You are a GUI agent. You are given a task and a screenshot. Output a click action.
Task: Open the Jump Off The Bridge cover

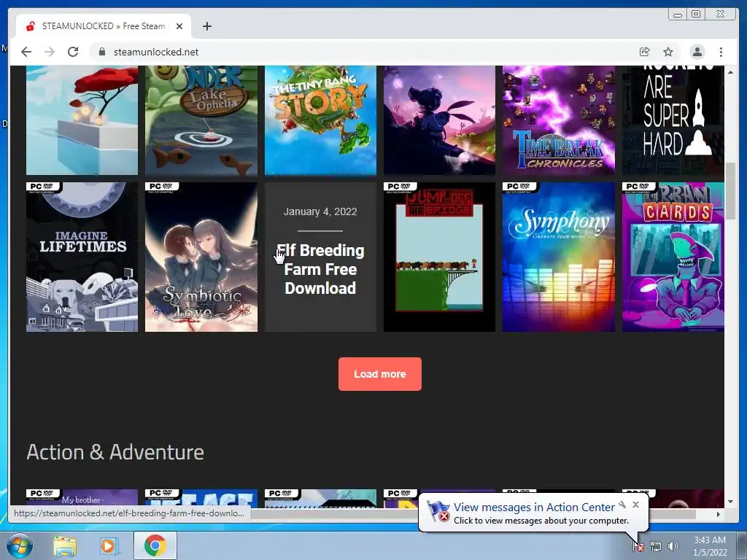click(x=439, y=257)
